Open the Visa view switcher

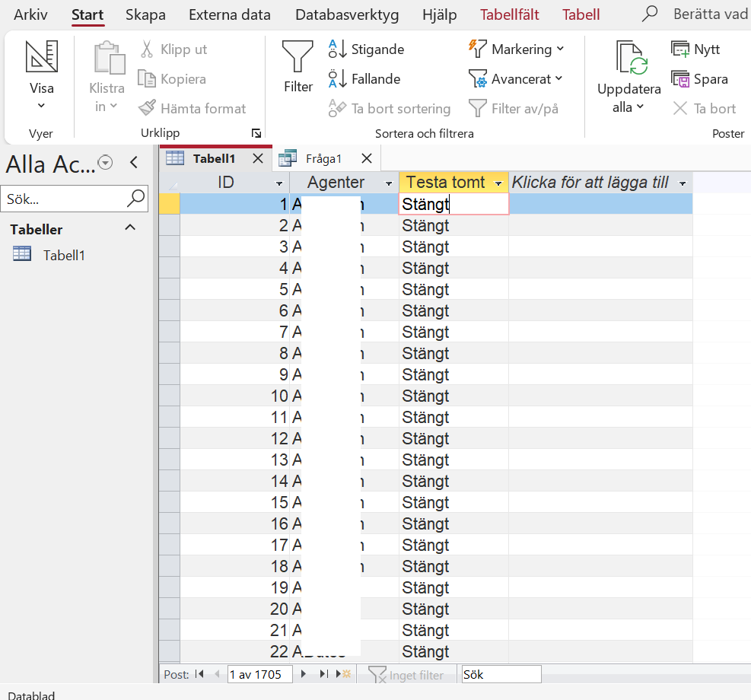41,75
